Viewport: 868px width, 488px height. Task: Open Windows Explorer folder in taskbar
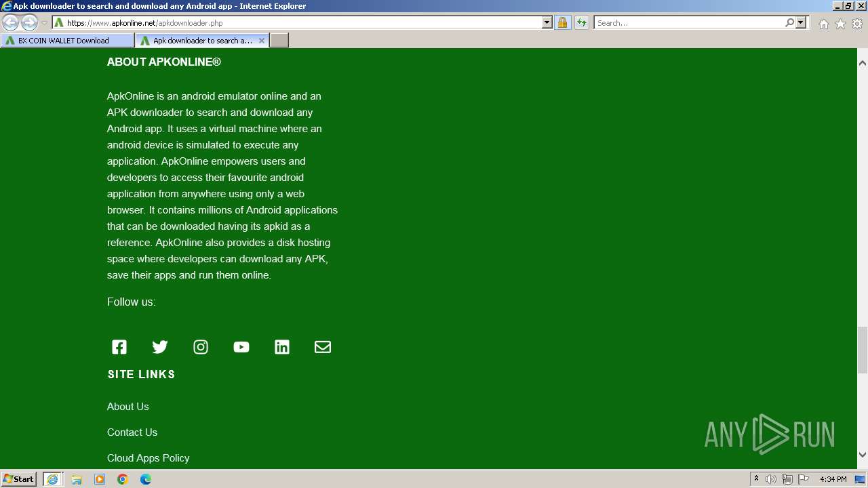pos(77,479)
